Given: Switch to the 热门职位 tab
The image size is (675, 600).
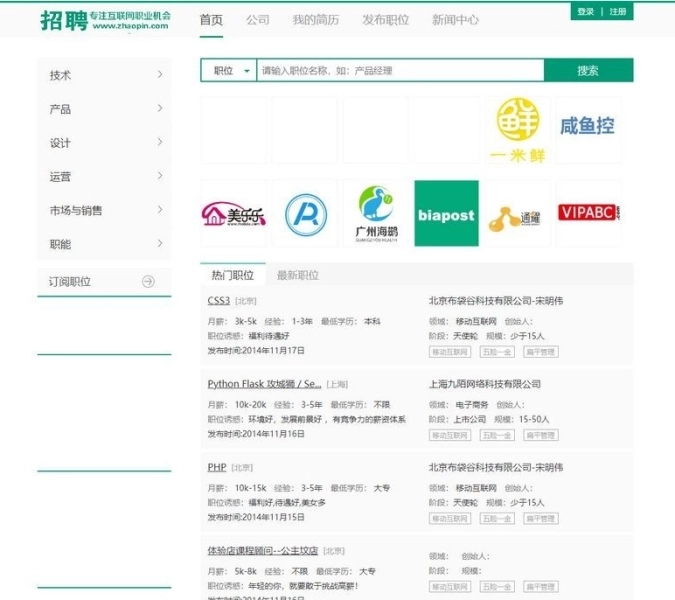Looking at the screenshot, I should click(x=233, y=275).
